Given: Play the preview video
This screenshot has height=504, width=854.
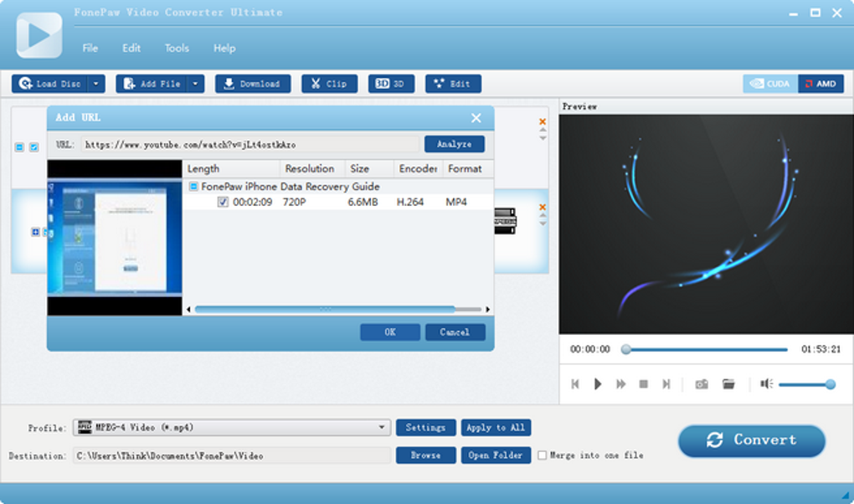Looking at the screenshot, I should (598, 384).
